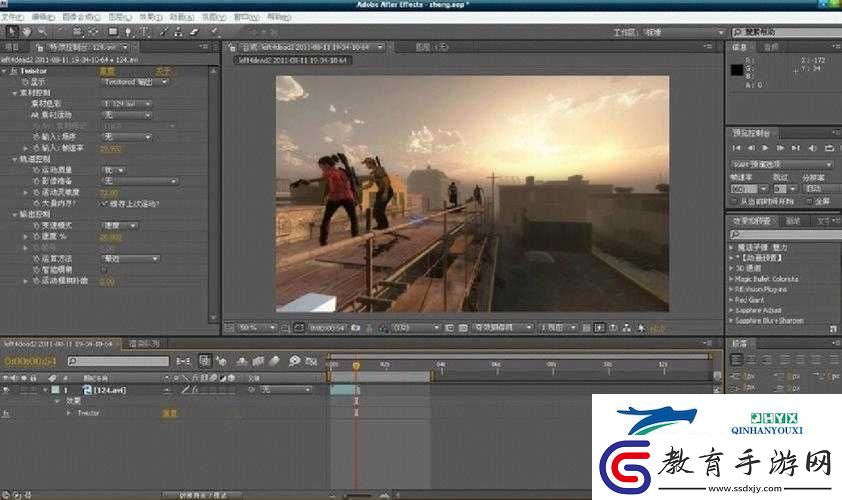Select the Hand tool
Screen dimensions: 842x500
[x=26, y=32]
